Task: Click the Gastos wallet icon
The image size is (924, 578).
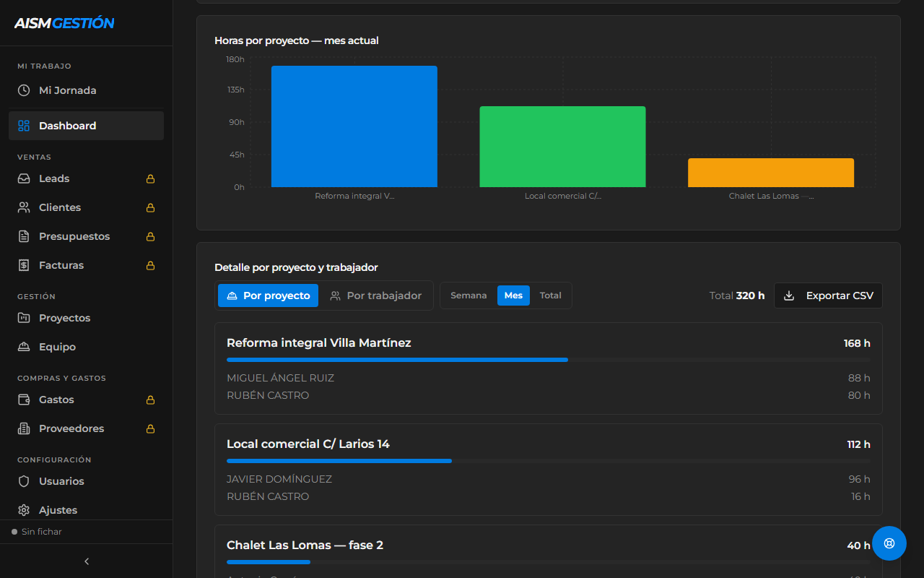Action: pyautogui.click(x=24, y=400)
